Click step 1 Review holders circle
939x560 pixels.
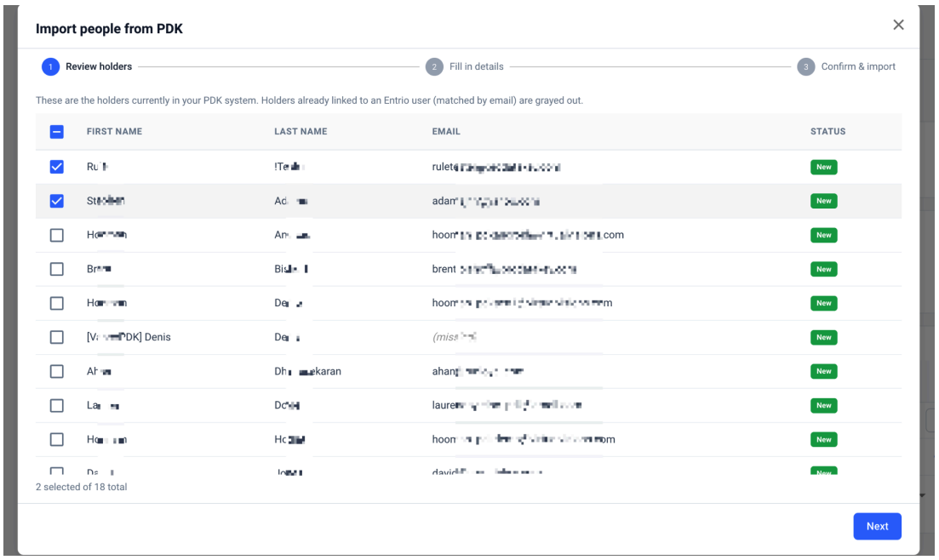pyautogui.click(x=50, y=66)
